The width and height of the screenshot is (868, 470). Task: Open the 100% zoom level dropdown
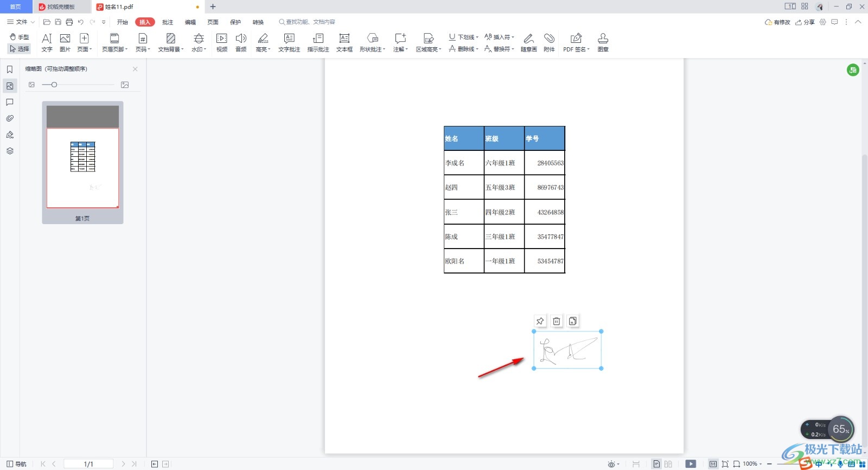point(752,464)
